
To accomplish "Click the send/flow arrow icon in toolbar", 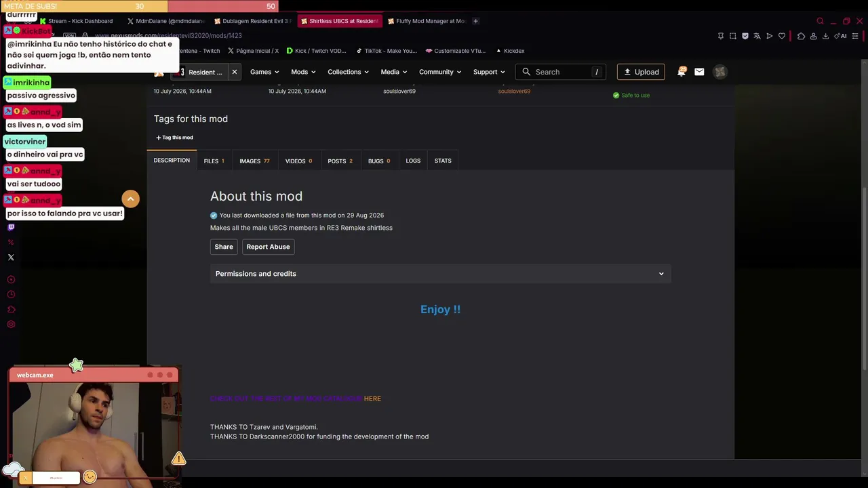I will click(769, 36).
